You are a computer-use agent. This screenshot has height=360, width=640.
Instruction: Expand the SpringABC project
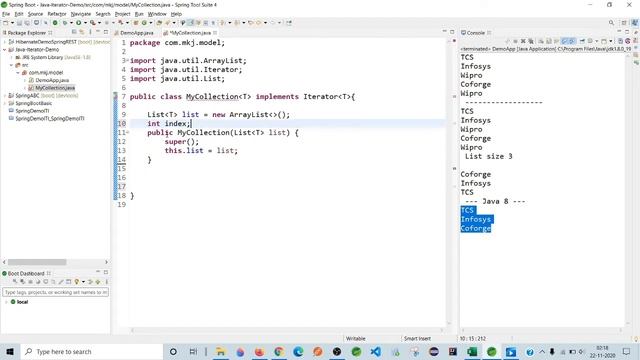(4, 96)
